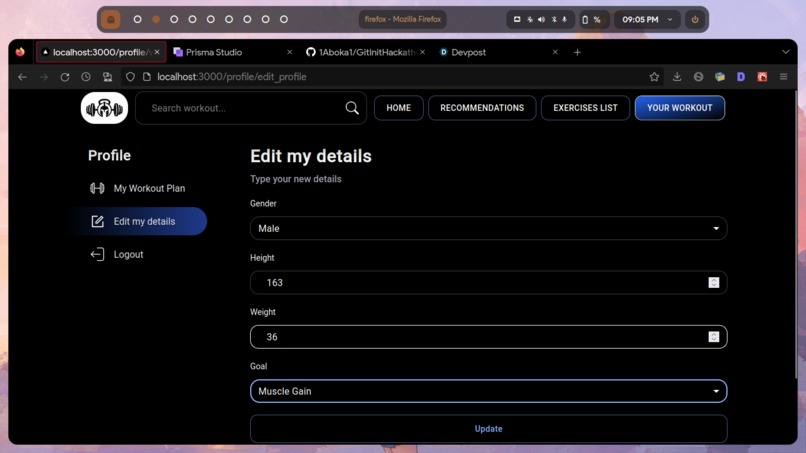The height and width of the screenshot is (453, 806).
Task: Click the Height number stepper
Action: [713, 283]
